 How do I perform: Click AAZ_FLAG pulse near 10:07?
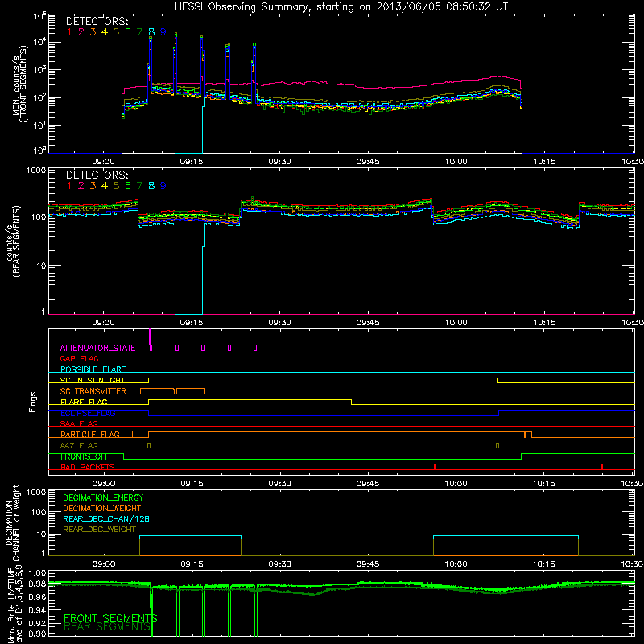[x=497, y=446]
